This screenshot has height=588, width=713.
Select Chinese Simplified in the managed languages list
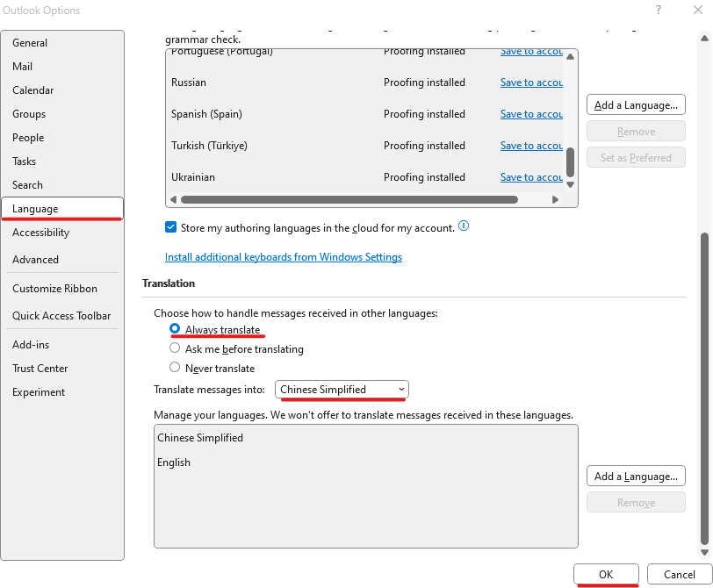pyautogui.click(x=200, y=438)
